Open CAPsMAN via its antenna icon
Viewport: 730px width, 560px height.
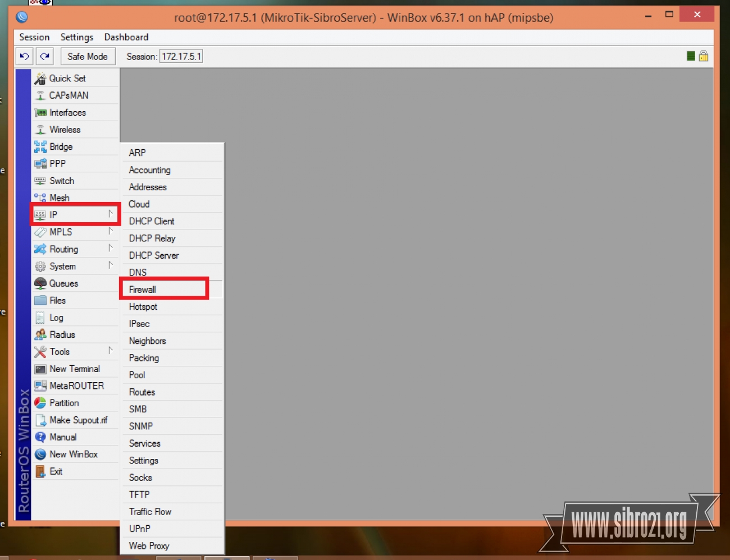(x=40, y=95)
